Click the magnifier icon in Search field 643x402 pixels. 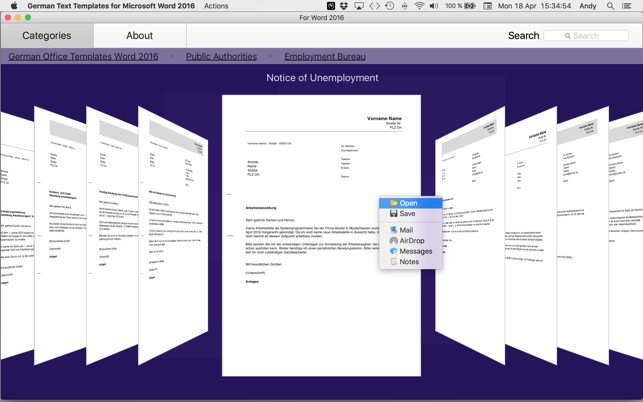pyautogui.click(x=568, y=36)
